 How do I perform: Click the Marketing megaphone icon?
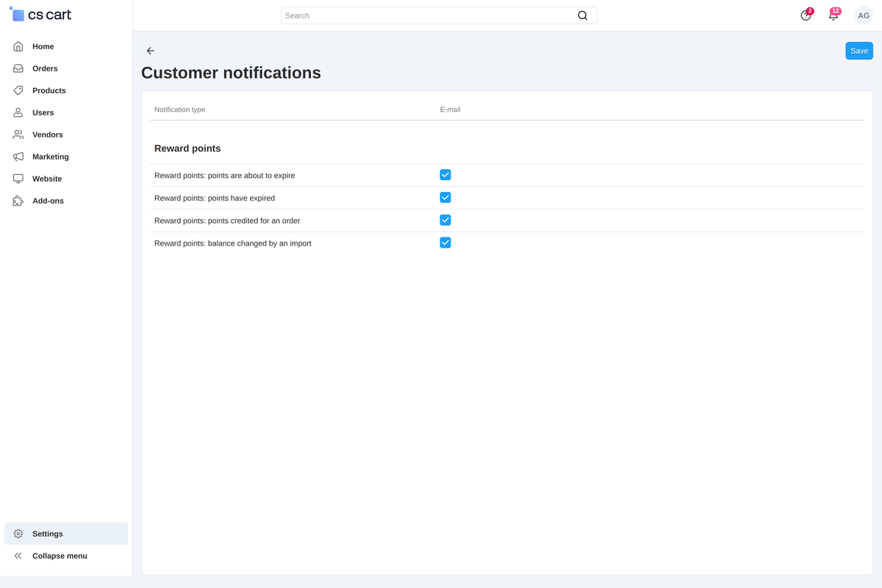click(x=18, y=157)
